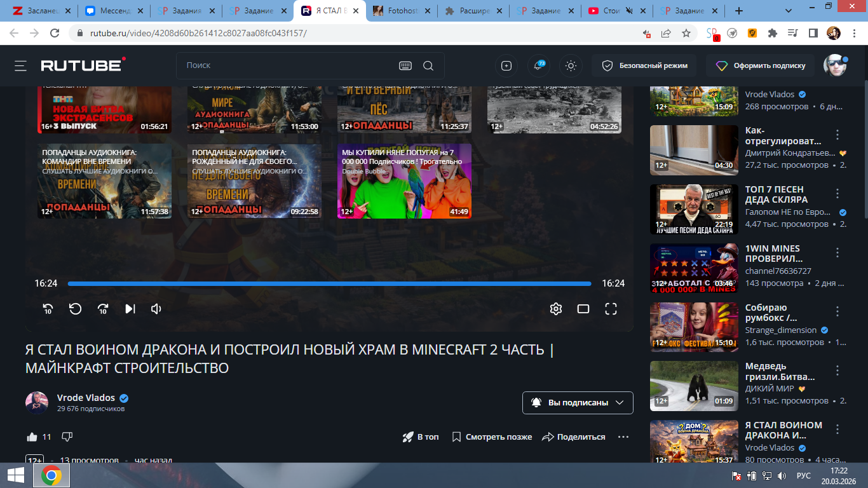Open the Собираю румбокс video title
This screenshot has width=868, height=488.
click(771, 313)
